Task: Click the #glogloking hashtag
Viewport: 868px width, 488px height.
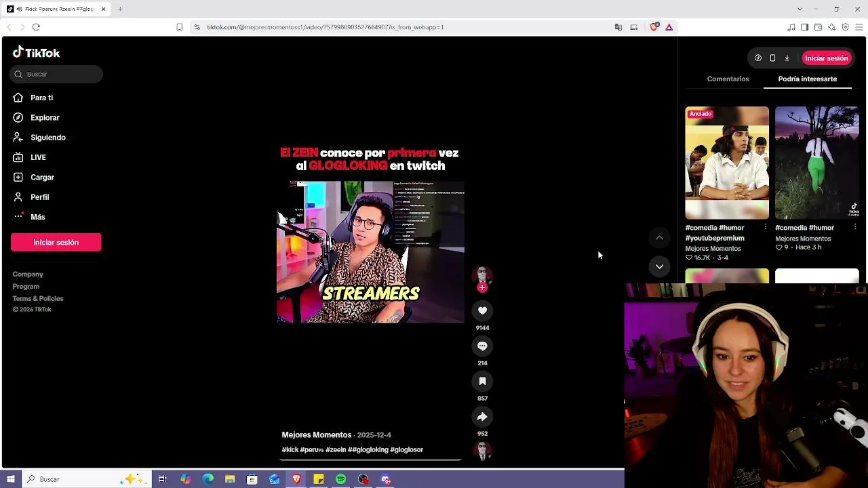Action: (368, 450)
